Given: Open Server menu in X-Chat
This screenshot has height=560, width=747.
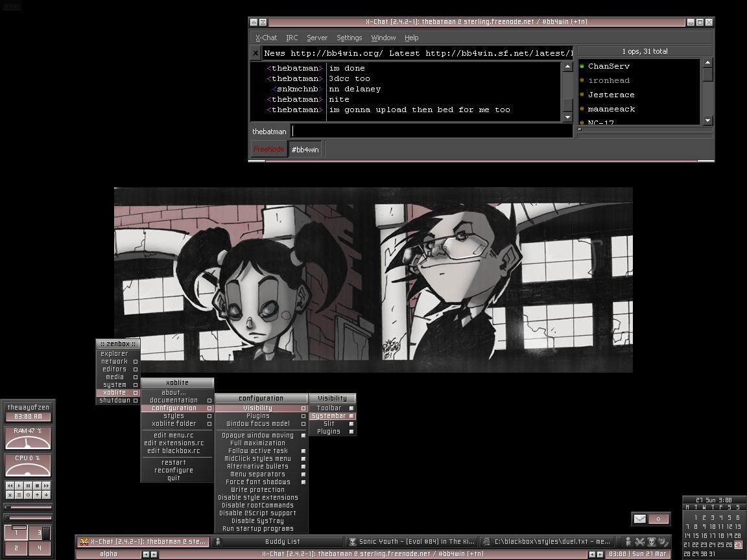Looking at the screenshot, I should pos(317,38).
